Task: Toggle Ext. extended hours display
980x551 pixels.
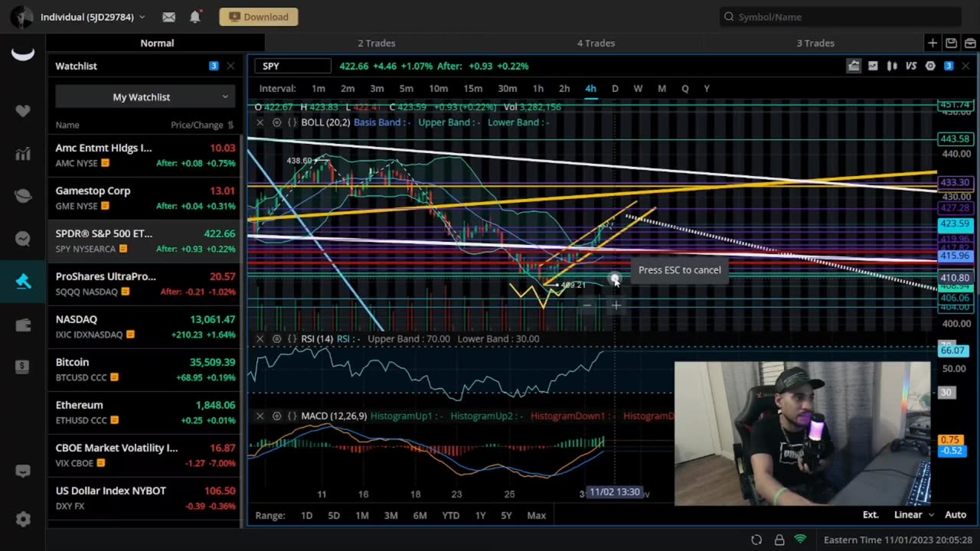Action: 871,515
